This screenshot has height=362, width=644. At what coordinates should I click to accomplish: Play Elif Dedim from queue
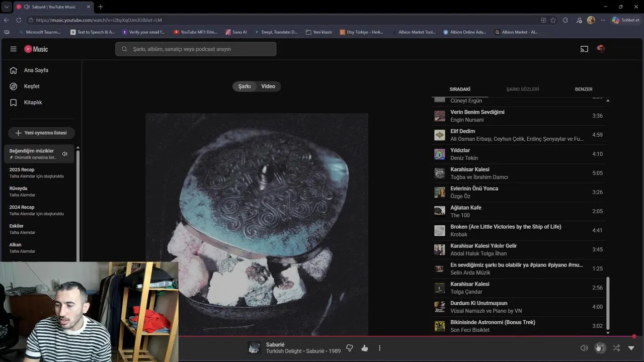coord(518,135)
